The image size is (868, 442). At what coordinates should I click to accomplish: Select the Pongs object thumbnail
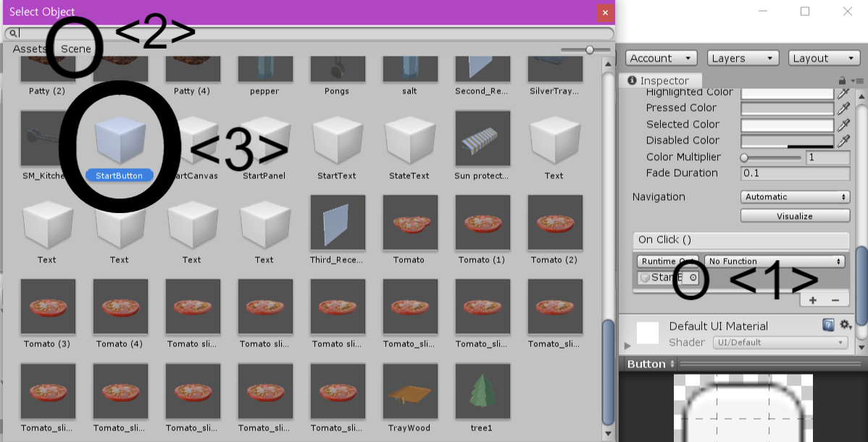337,69
